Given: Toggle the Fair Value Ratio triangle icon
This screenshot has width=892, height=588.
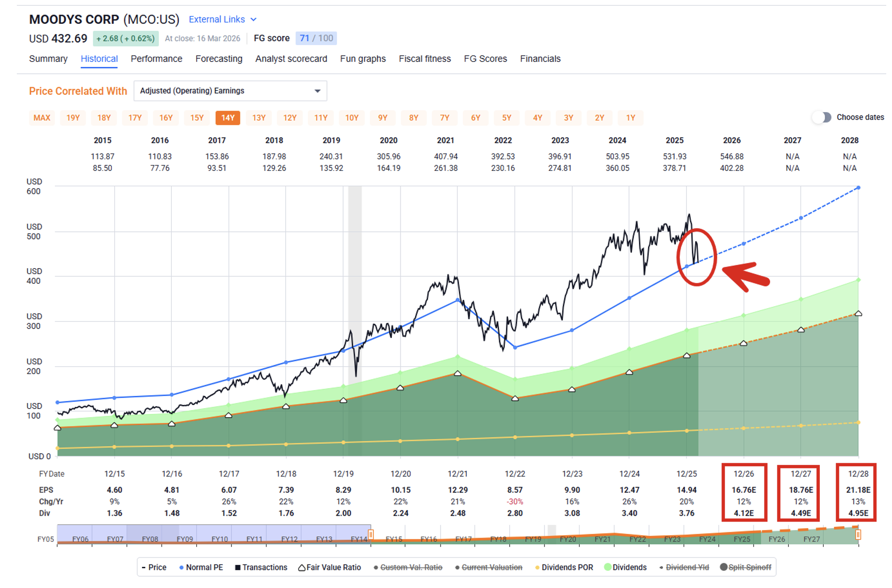Looking at the screenshot, I should click(x=302, y=568).
